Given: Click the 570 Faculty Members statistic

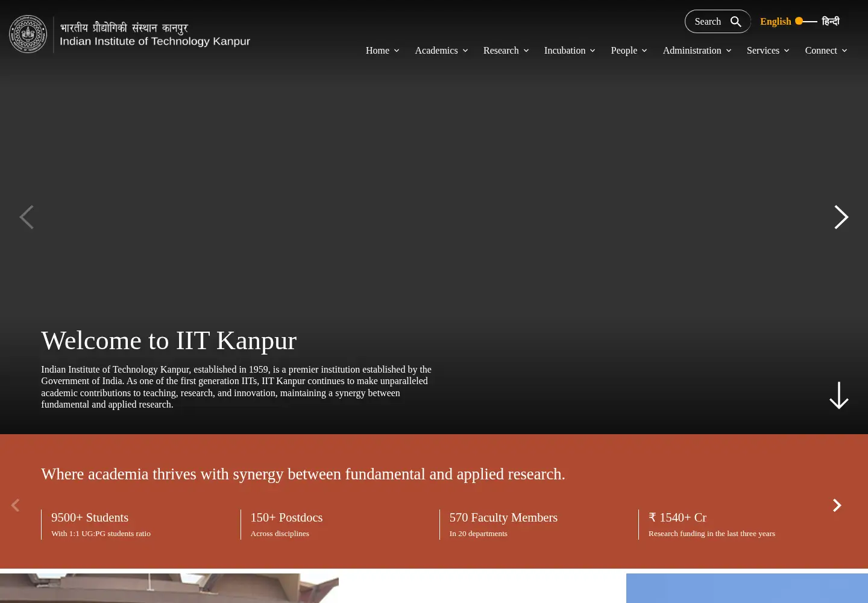Looking at the screenshot, I should pyautogui.click(x=503, y=517).
